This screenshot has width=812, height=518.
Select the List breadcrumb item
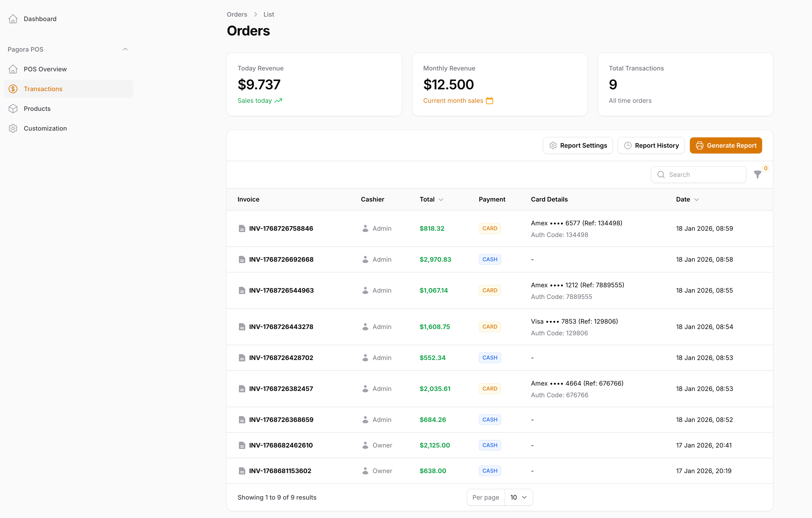268,14
